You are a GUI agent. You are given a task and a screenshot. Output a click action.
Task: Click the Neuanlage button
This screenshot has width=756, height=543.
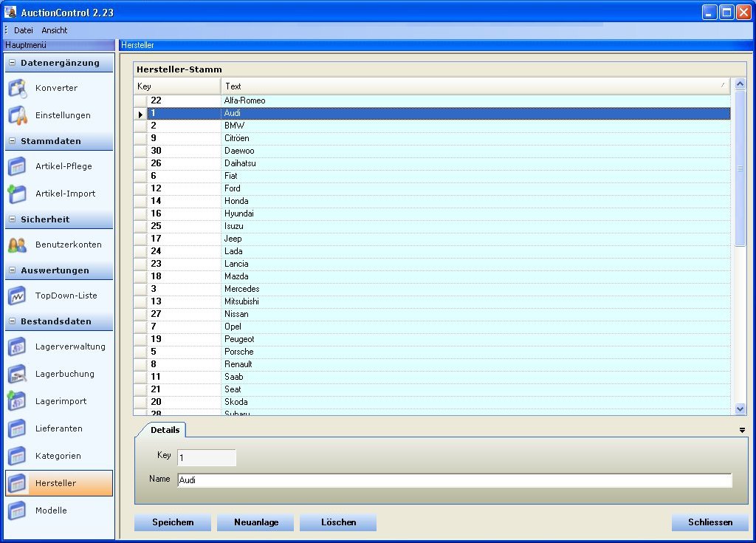pos(255,522)
